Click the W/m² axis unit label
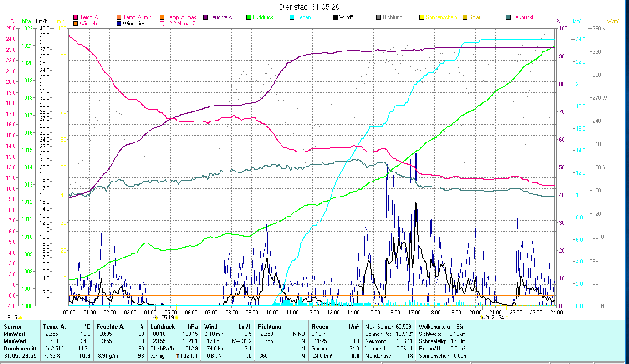This screenshot has height=364, width=629. (x=613, y=21)
